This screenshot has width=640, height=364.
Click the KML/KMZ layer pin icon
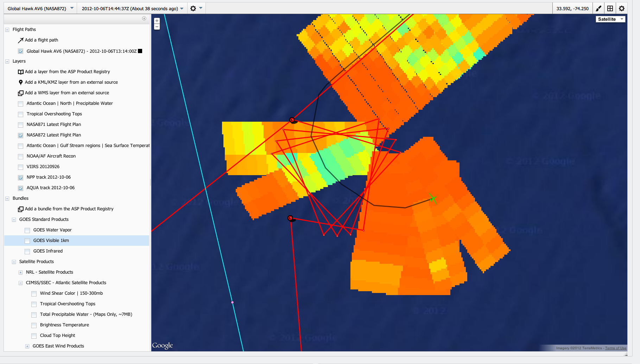point(21,82)
